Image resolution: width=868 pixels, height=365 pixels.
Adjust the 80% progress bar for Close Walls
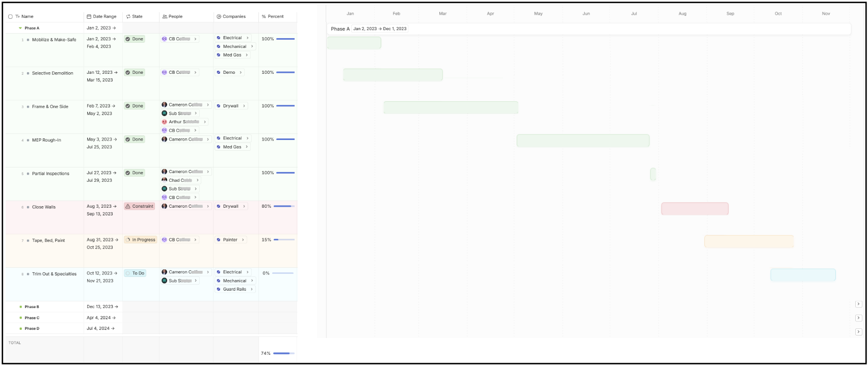(x=284, y=206)
